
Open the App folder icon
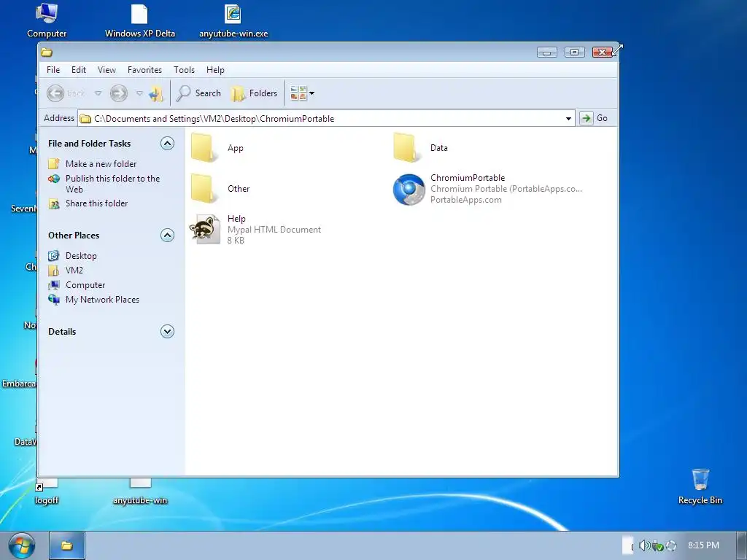coord(203,148)
